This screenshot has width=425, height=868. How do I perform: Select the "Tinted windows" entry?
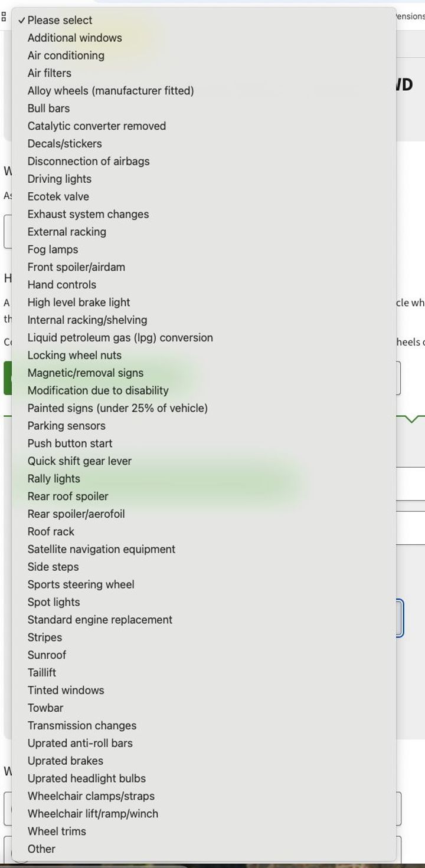(x=66, y=690)
